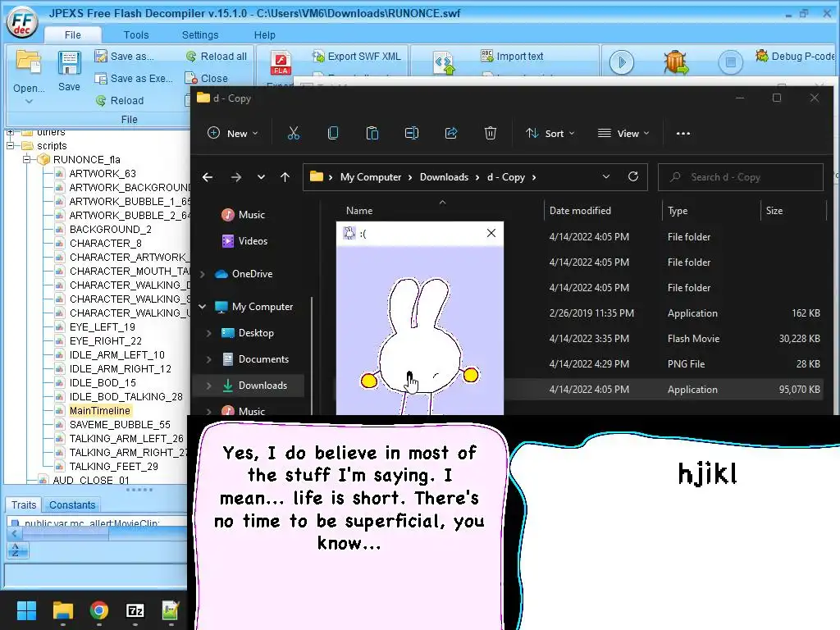Import text into SWF
The image size is (840, 630).
pyautogui.click(x=512, y=57)
